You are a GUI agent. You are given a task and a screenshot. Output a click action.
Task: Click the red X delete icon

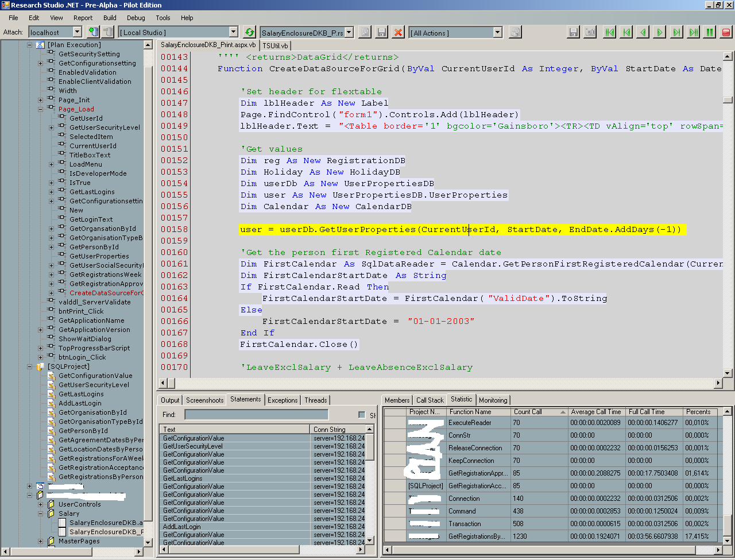point(398,33)
